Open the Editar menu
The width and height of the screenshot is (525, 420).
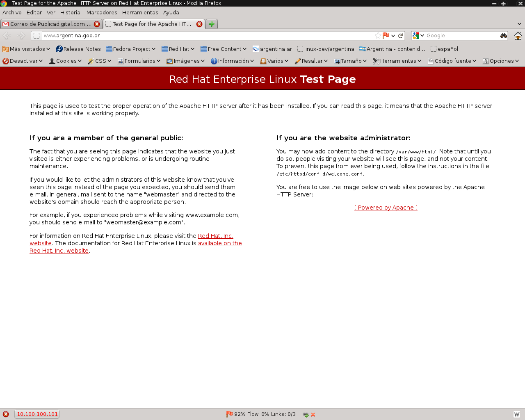(34, 12)
